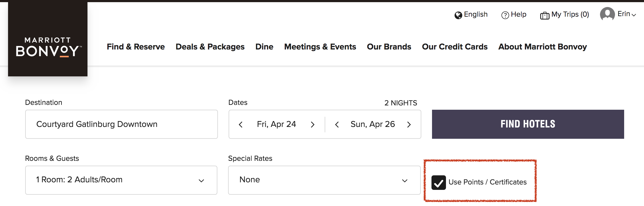Click the Destination input field
Image resolution: width=644 pixels, height=206 pixels.
(x=122, y=124)
